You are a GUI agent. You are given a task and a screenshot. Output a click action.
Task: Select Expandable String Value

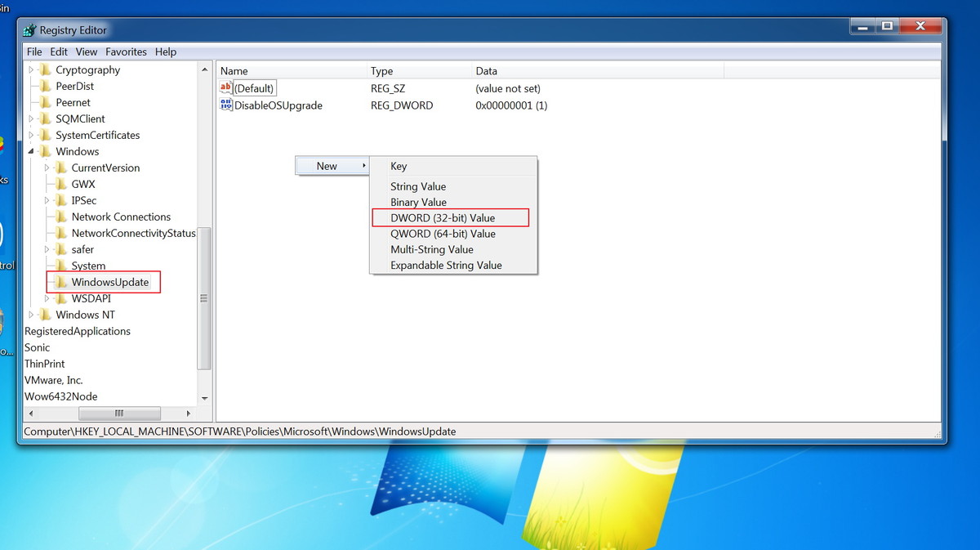(x=453, y=266)
